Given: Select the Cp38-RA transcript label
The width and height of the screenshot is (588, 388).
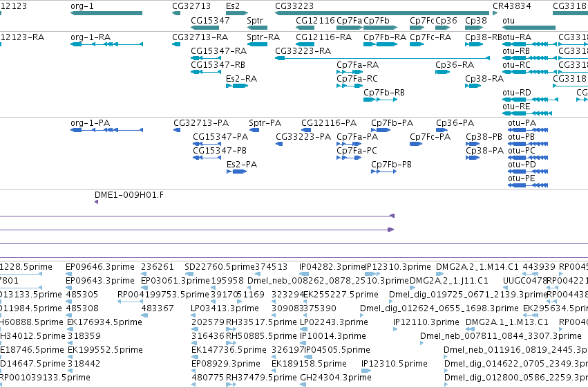Looking at the screenshot, I should pyautogui.click(x=484, y=79).
